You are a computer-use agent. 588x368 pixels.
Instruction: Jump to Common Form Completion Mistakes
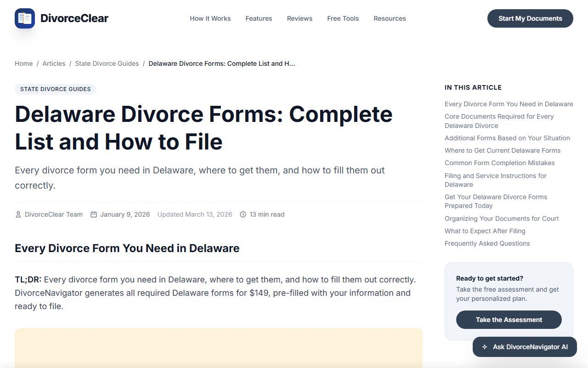point(500,163)
